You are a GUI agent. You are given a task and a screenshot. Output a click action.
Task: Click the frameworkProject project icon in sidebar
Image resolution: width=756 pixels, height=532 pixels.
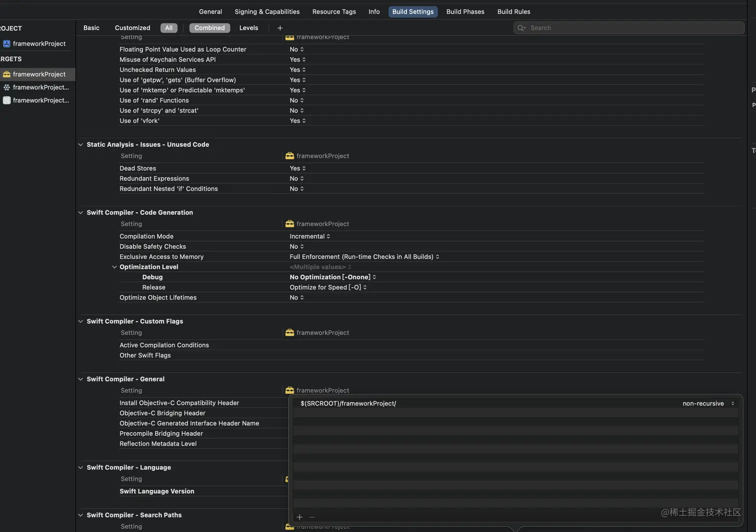click(x=6, y=44)
